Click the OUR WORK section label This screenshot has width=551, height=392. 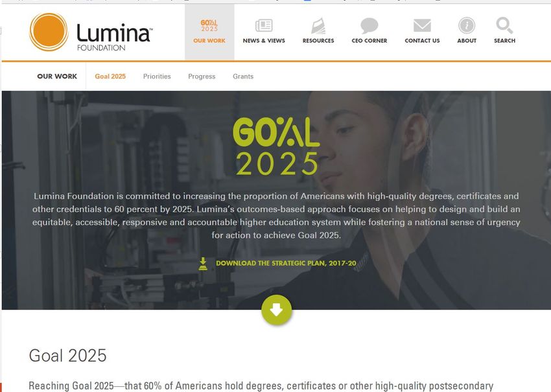57,76
